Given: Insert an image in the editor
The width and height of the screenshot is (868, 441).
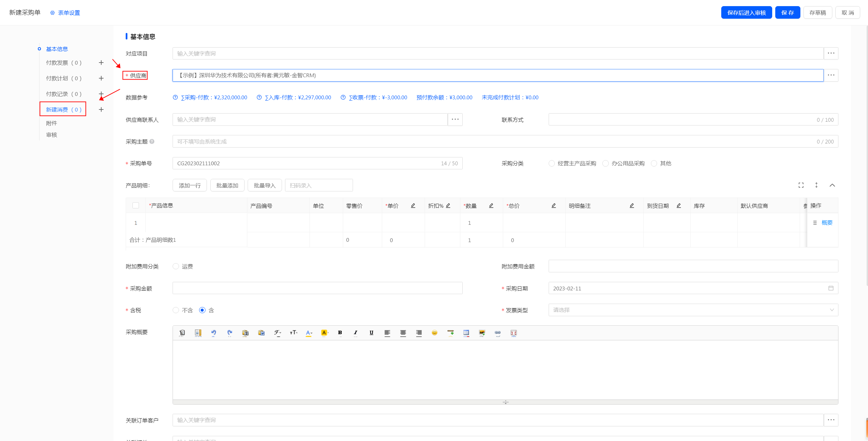Looking at the screenshot, I should [x=482, y=333].
